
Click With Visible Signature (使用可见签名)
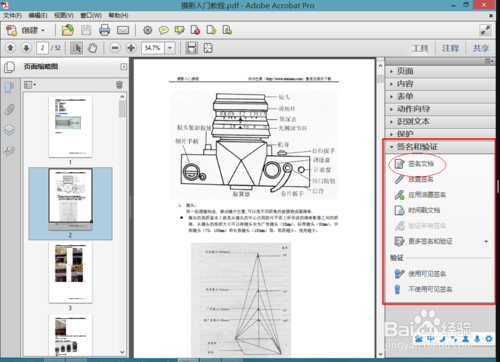(x=420, y=274)
